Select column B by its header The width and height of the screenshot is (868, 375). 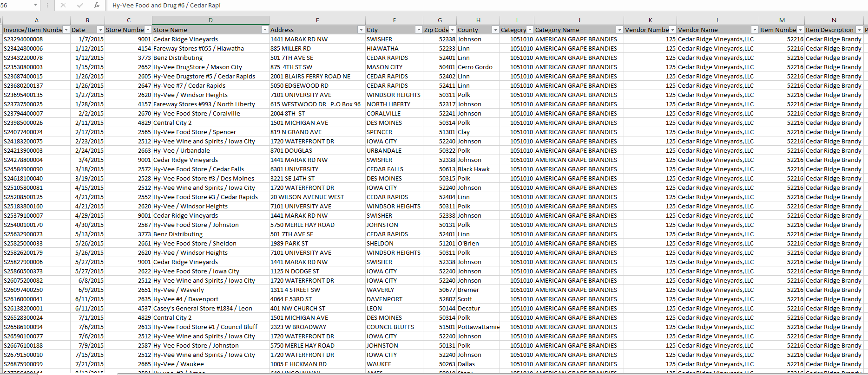(x=87, y=20)
